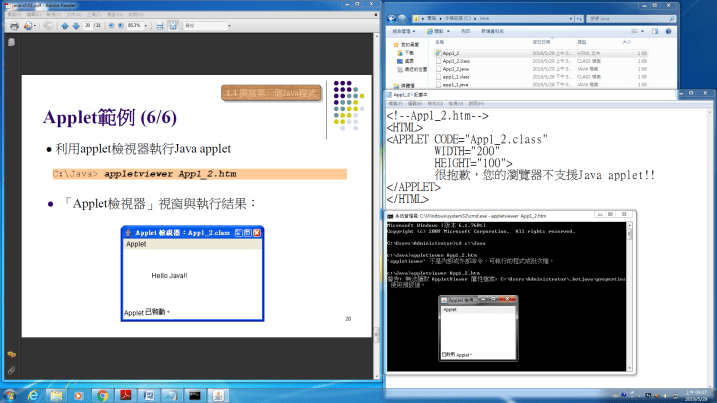This screenshot has width=717, height=403.
Task: Open Chrome from the Windows taskbar
Action: tap(102, 394)
